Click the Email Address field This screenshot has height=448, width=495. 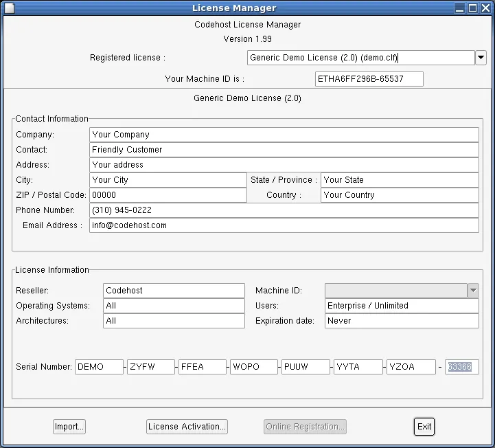[x=284, y=225]
